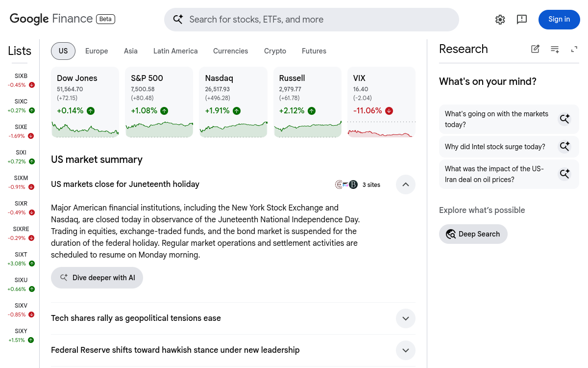Click the Dow Jones green up arrow
The image size is (588, 368).
point(91,111)
